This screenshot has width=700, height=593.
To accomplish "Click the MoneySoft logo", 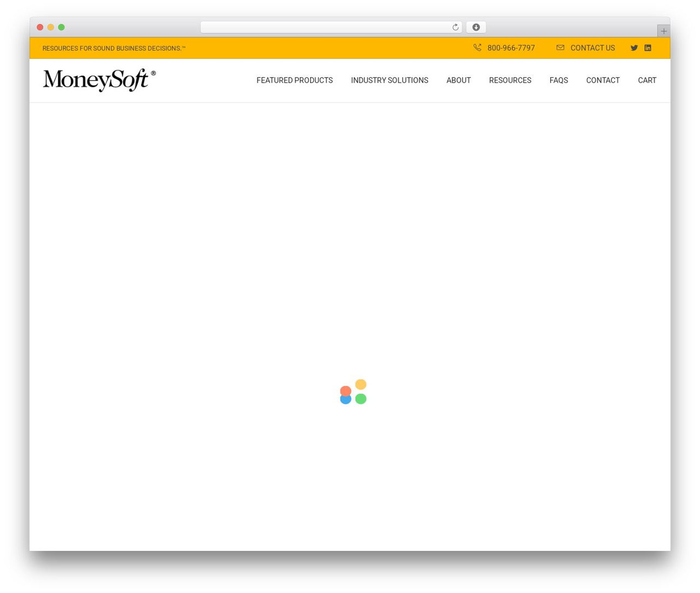I will pyautogui.click(x=100, y=80).
